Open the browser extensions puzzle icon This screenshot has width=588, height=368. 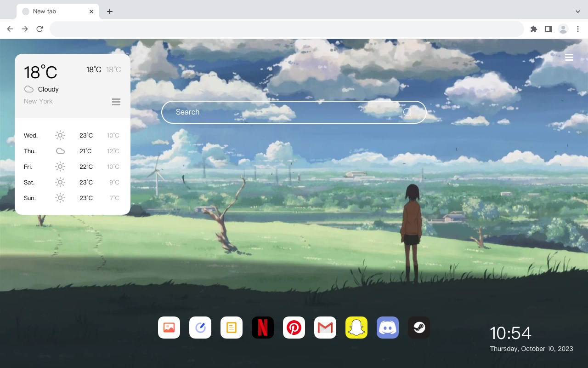533,29
